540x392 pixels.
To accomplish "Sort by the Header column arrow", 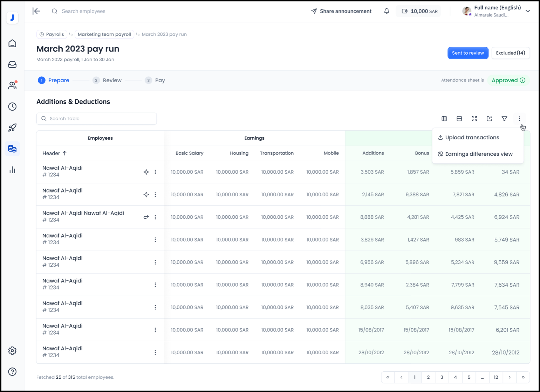I will (x=65, y=153).
